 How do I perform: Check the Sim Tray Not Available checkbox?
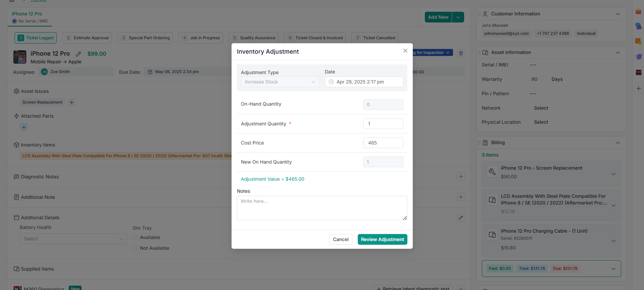tap(135, 248)
